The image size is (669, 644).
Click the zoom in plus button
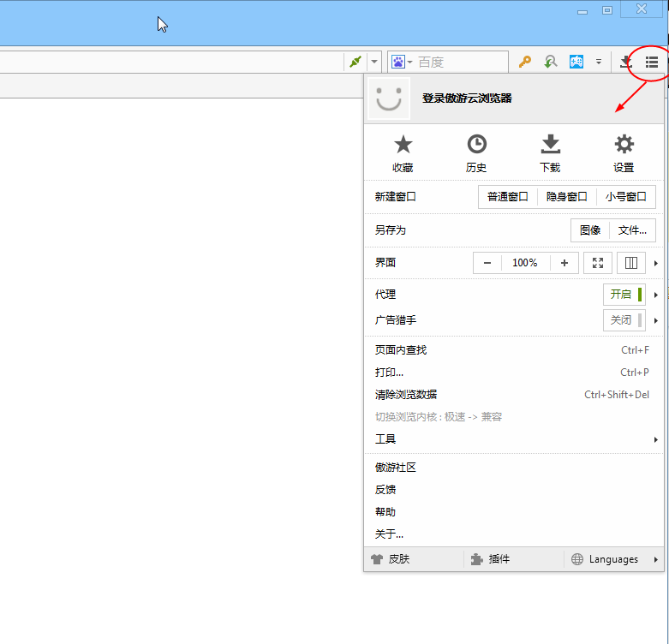tap(564, 263)
